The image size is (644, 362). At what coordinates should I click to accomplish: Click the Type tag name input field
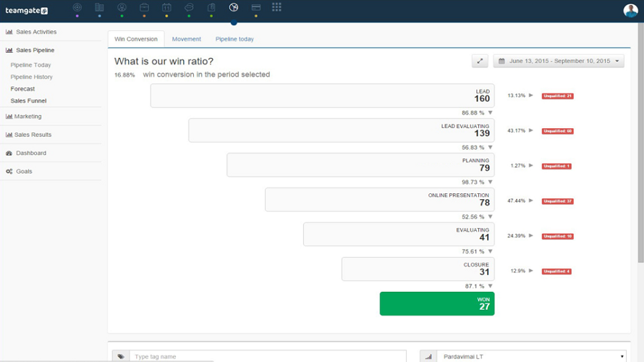click(x=268, y=356)
